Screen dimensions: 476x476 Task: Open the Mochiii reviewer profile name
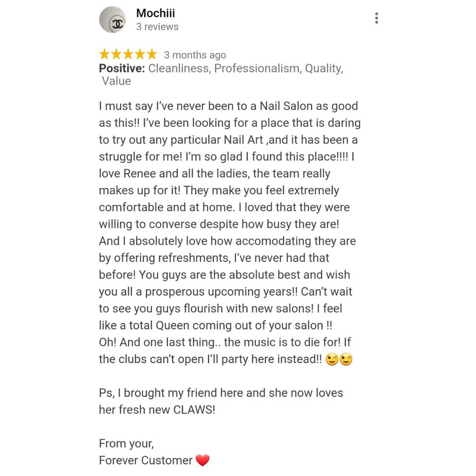(x=156, y=13)
